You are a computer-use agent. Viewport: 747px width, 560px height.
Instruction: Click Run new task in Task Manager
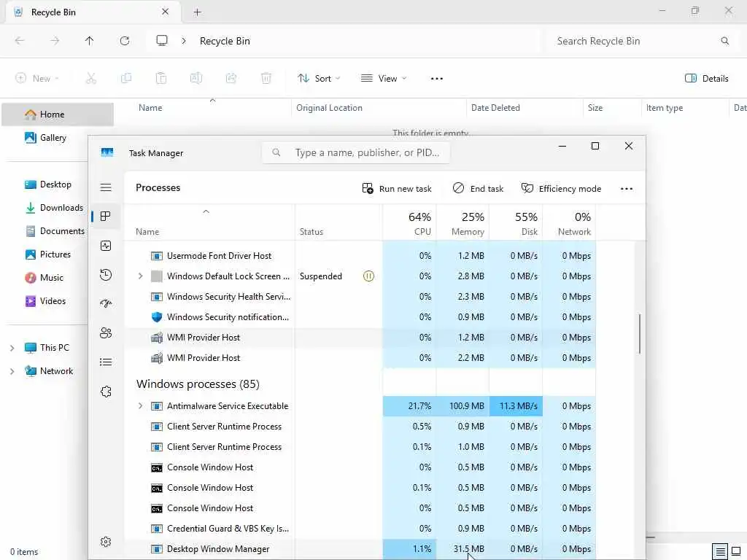[396, 189]
